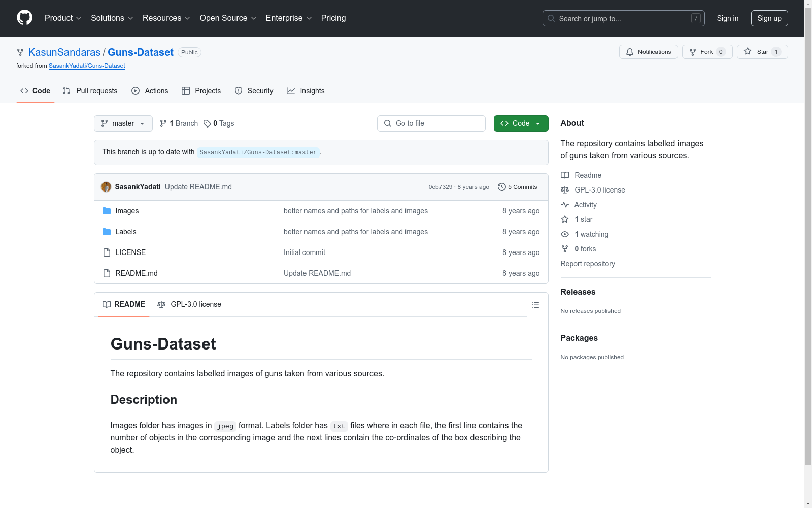Click SasankYadati's avatar image
This screenshot has width=812, height=508.
pyautogui.click(x=106, y=187)
